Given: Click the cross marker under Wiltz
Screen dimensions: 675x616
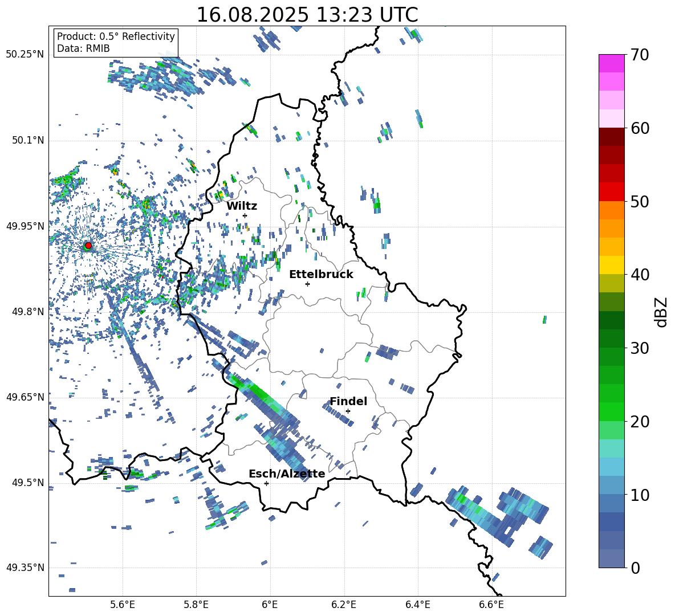Looking at the screenshot, I should click(x=245, y=215).
